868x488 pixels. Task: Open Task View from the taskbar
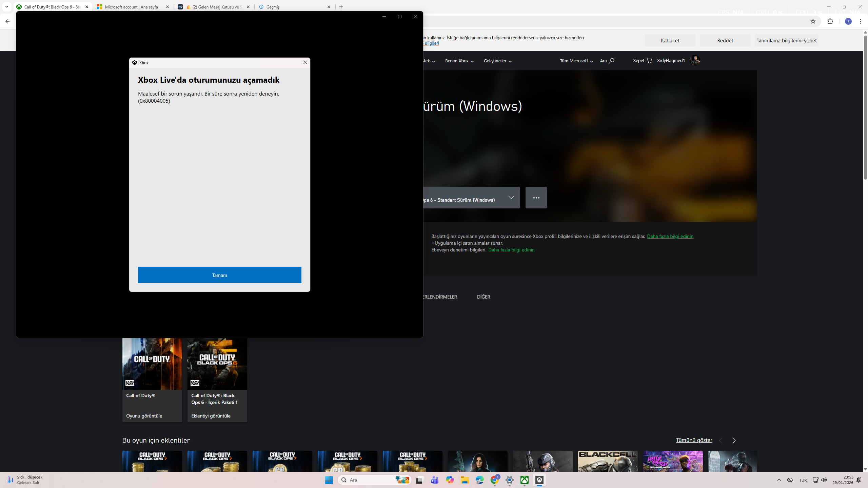pyautogui.click(x=420, y=480)
